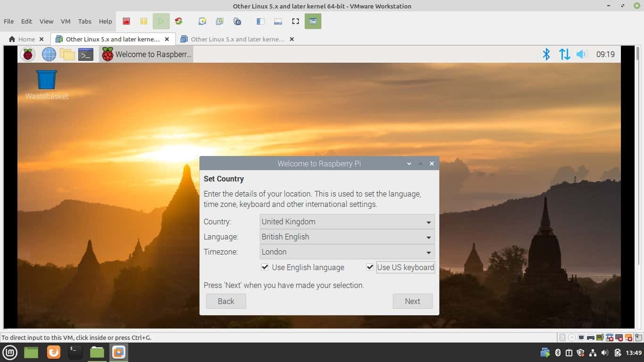The image size is (644, 362).
Task: Click the Set Country heading
Action: point(223,179)
